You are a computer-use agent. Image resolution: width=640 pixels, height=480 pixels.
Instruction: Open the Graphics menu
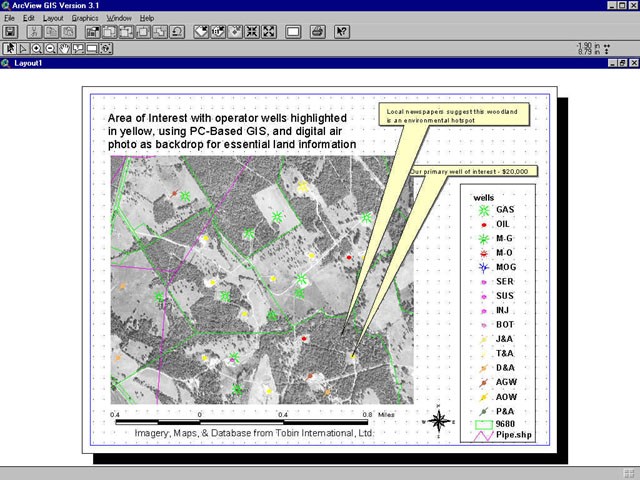pyautogui.click(x=85, y=18)
